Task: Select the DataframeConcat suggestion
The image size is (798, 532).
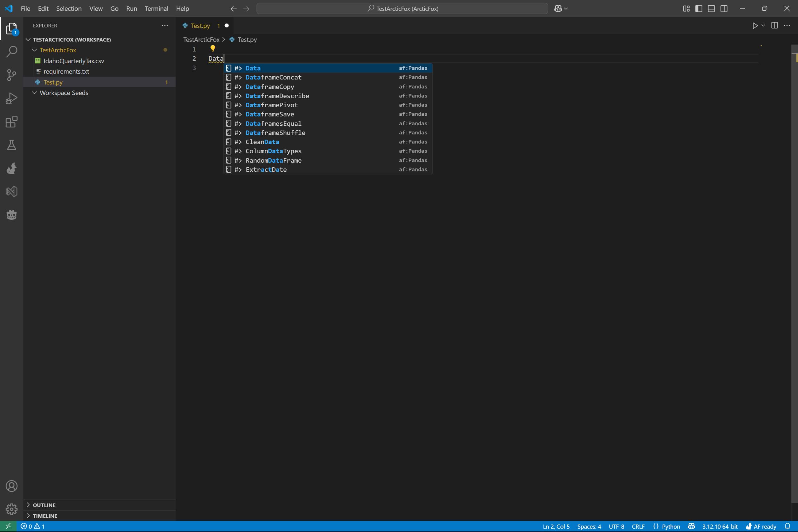Action: [x=328, y=77]
